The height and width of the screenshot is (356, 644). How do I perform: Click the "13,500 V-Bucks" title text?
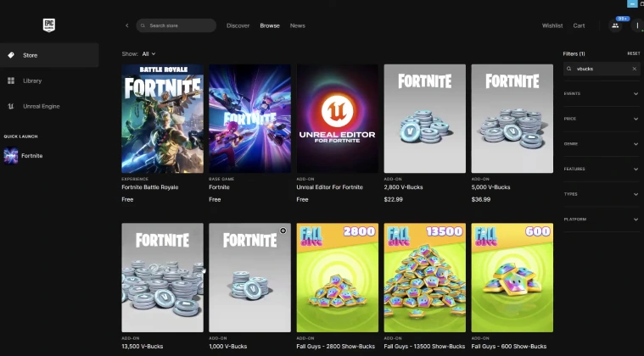pyautogui.click(x=142, y=346)
